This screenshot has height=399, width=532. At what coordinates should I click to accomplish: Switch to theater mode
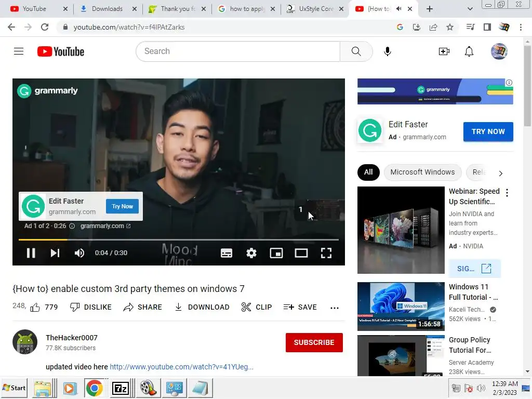(301, 253)
